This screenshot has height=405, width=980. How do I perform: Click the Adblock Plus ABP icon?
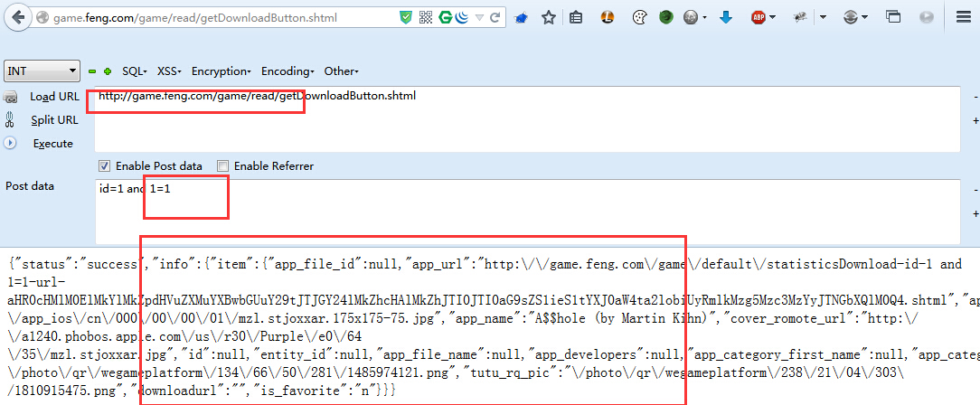click(759, 18)
